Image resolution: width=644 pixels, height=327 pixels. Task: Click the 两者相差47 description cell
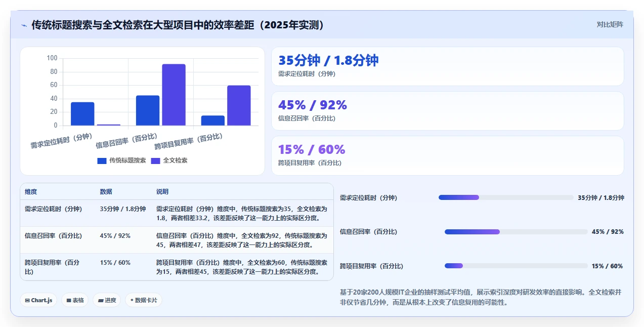(x=242, y=240)
